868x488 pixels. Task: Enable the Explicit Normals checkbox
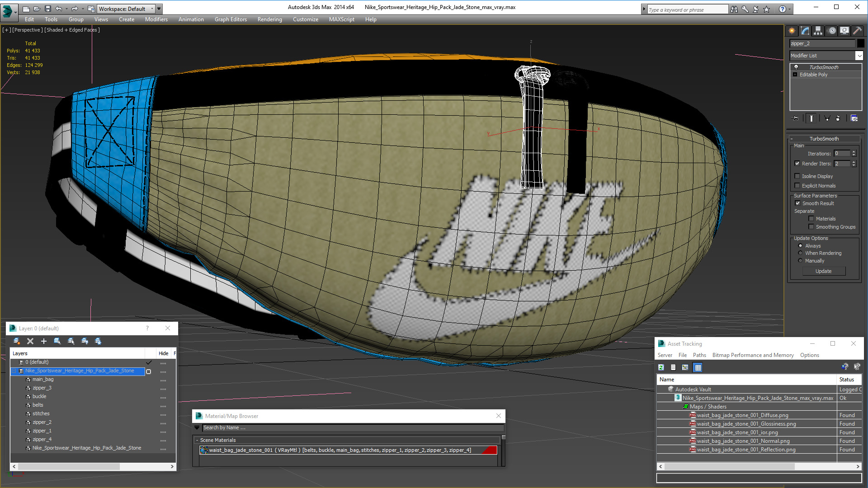[x=797, y=186]
